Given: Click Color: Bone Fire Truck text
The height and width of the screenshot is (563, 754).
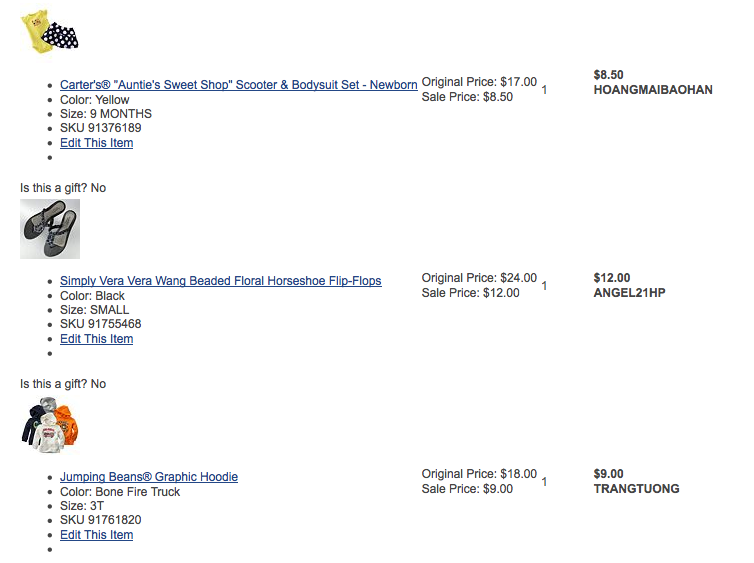Looking at the screenshot, I should pos(120,492).
